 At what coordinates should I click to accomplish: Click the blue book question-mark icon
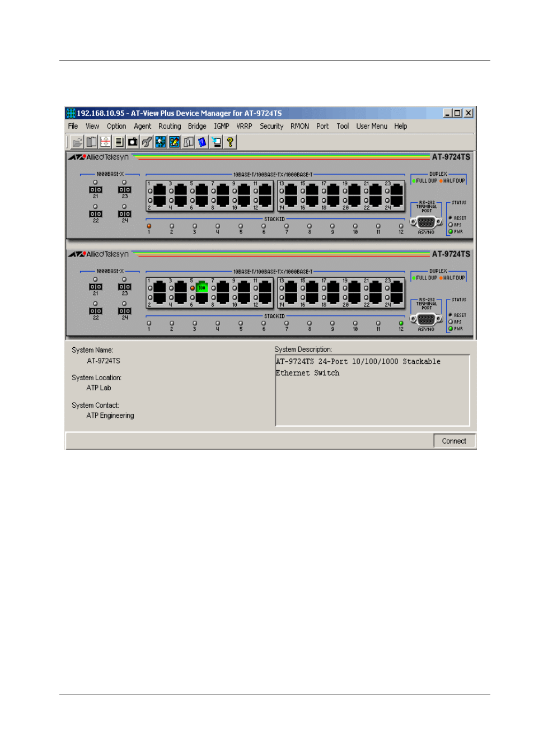(x=202, y=142)
